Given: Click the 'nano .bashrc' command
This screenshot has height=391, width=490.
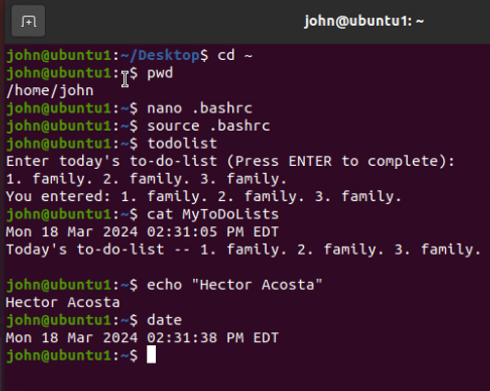Looking at the screenshot, I should pos(200,108).
